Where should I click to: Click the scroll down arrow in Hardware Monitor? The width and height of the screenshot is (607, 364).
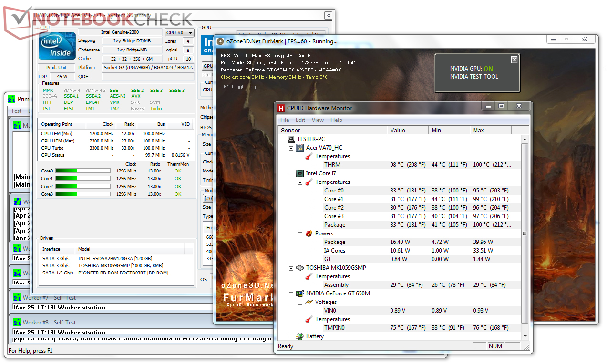525,336
